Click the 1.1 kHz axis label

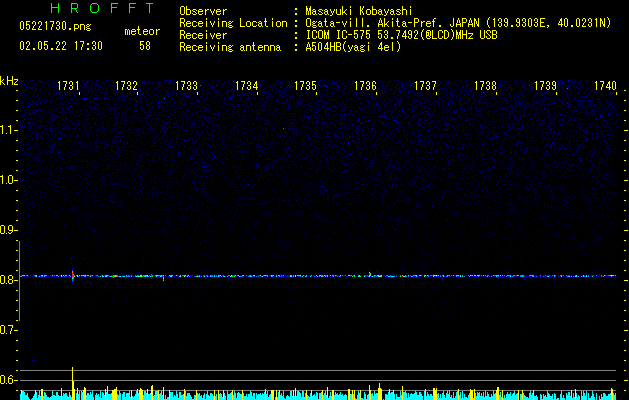(x=8, y=130)
